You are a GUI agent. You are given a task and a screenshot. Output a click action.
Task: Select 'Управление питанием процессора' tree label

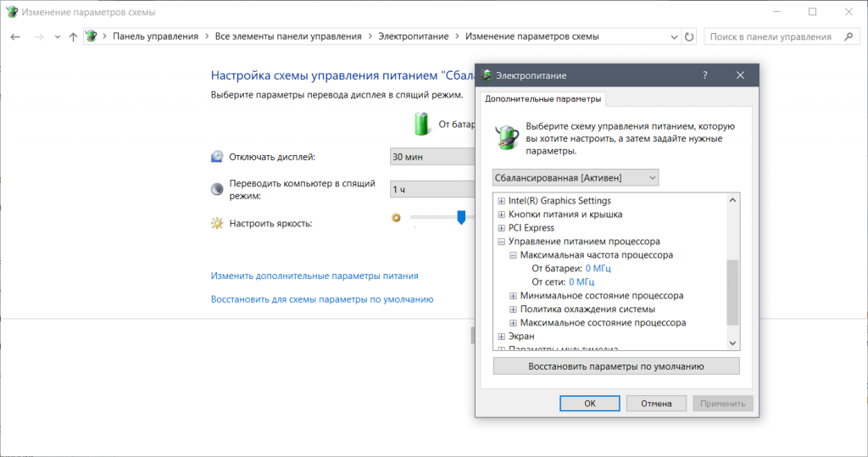pyautogui.click(x=584, y=242)
